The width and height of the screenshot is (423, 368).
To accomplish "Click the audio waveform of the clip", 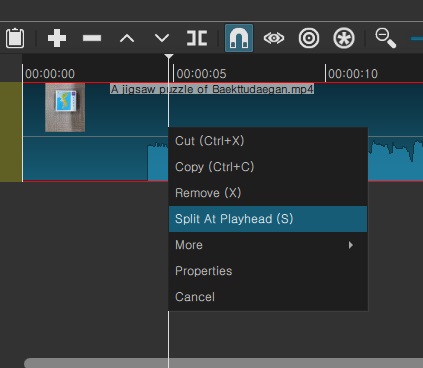I will pyautogui.click(x=395, y=162).
